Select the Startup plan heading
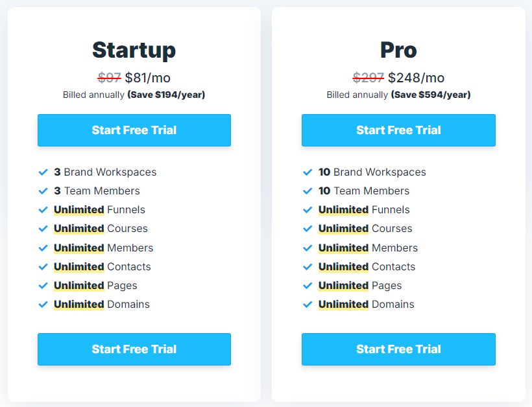Viewport: 532px width, 407px height. (134, 50)
